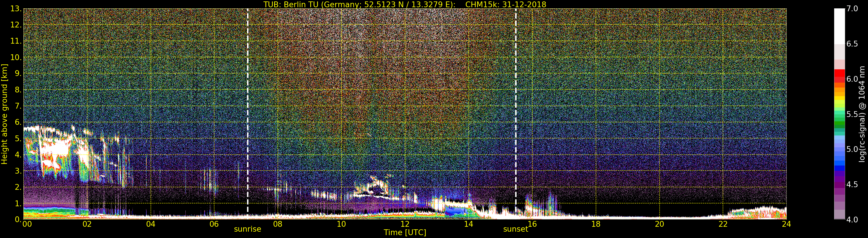Select the '12' time axis tick
868x238 pixels.
coord(405,224)
